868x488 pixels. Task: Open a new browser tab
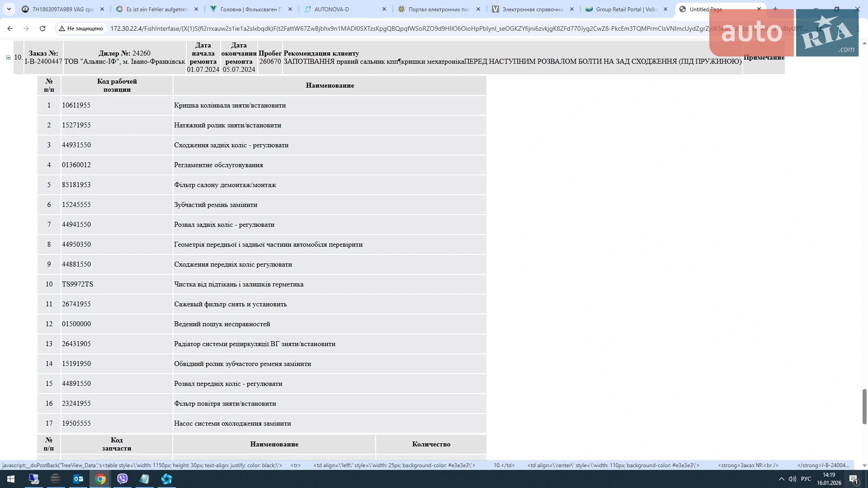click(775, 9)
